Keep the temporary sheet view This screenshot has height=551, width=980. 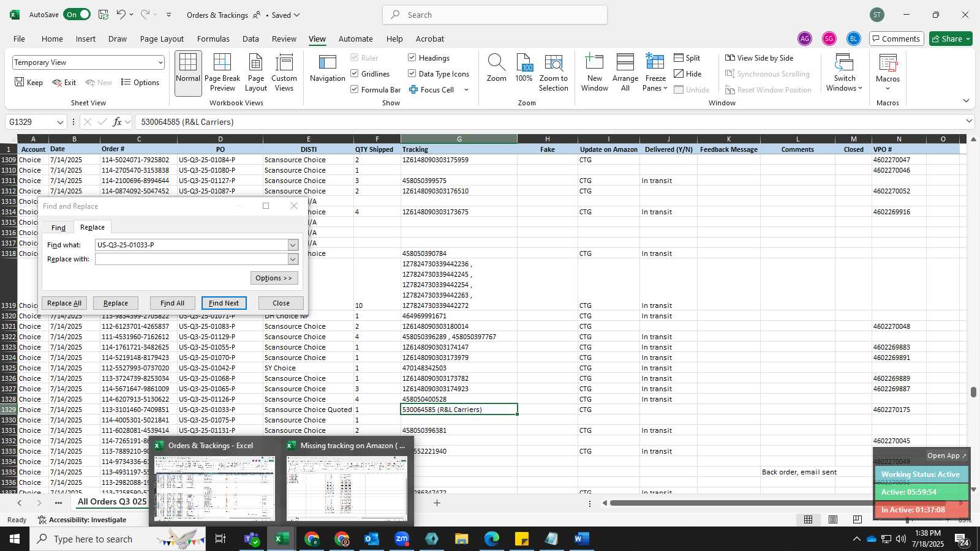(x=29, y=82)
